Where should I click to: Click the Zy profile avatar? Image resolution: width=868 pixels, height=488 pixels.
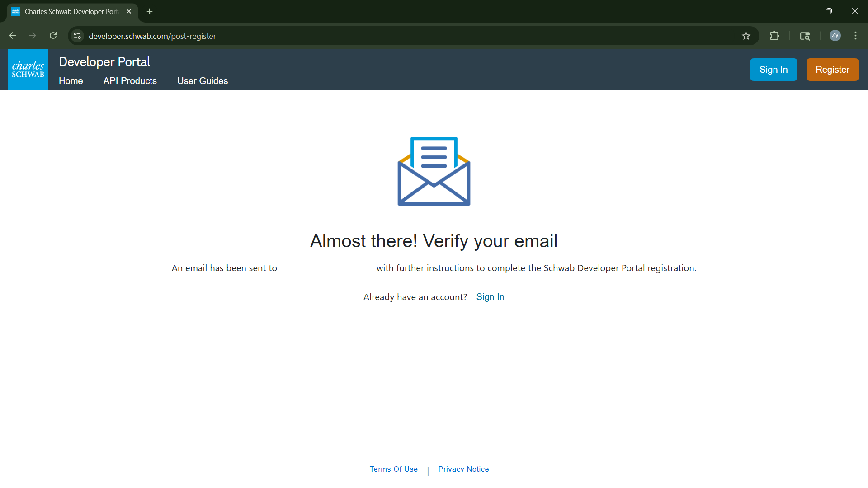[835, 36]
